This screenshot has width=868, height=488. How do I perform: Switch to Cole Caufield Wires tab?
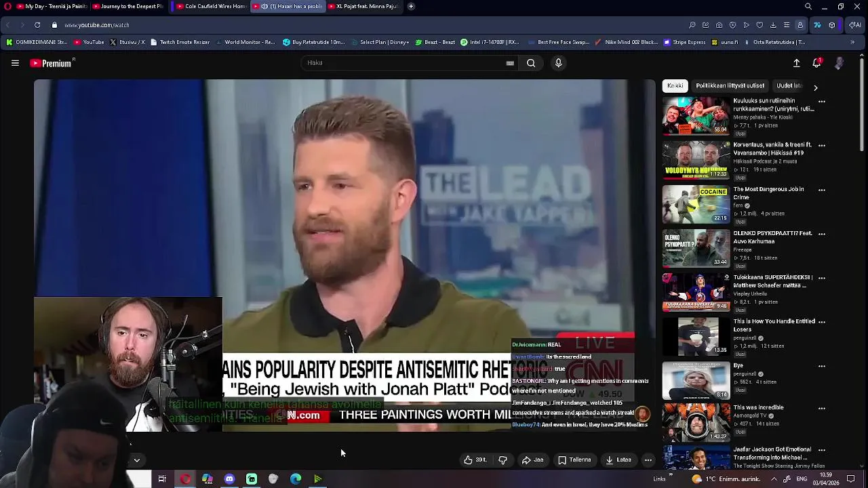pos(210,6)
